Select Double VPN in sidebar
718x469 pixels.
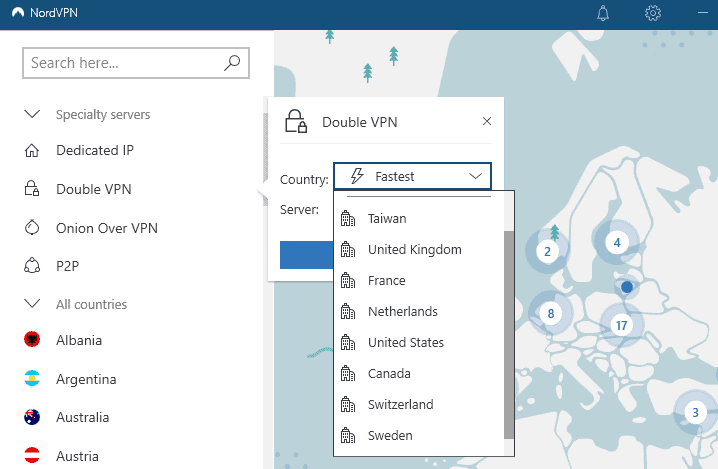(x=93, y=189)
